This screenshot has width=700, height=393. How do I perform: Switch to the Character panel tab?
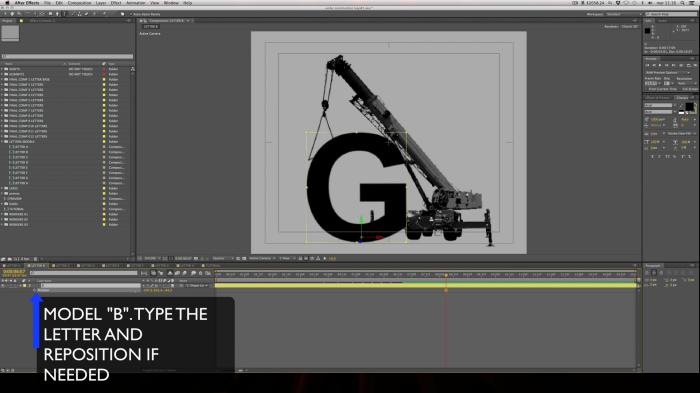(682, 98)
